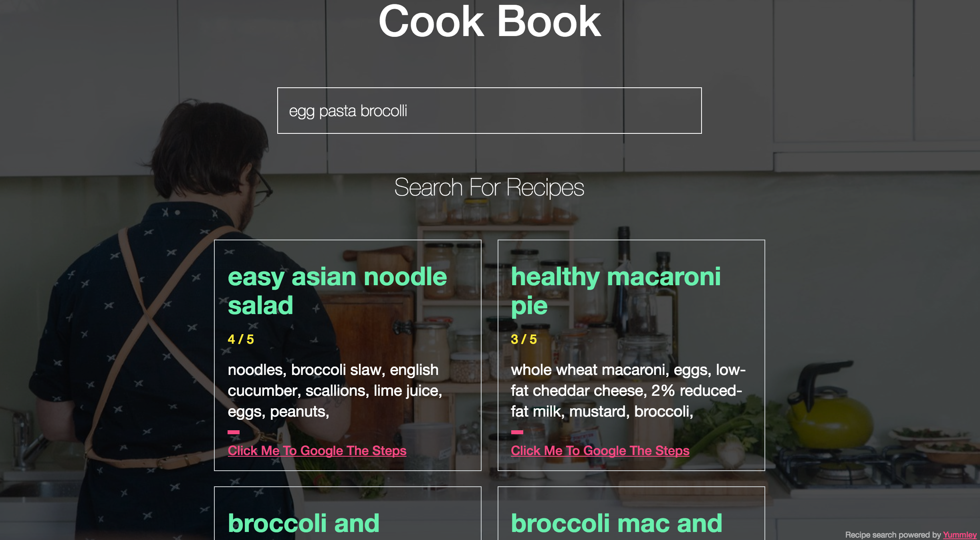Open Google steps link for asian noodle salad
This screenshot has height=540, width=980.
point(317,451)
